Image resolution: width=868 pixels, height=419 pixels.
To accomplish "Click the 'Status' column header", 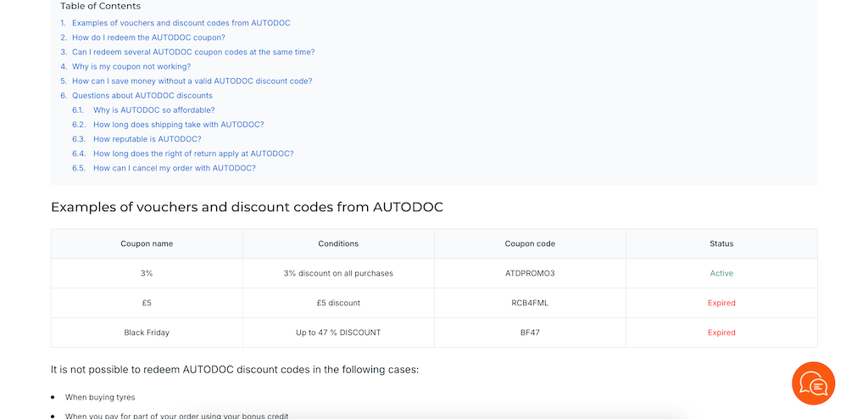I will [x=721, y=243].
